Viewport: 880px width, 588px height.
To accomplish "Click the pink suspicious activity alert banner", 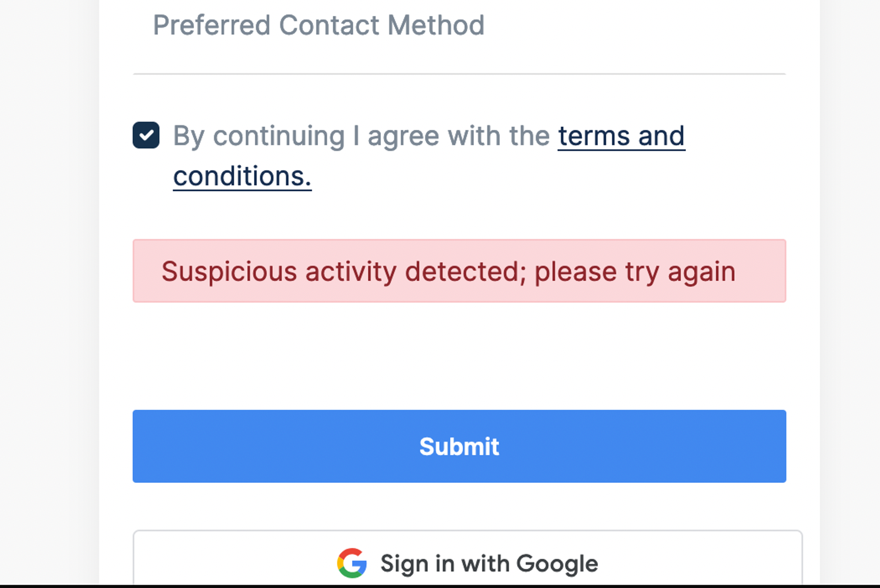I will coord(459,271).
